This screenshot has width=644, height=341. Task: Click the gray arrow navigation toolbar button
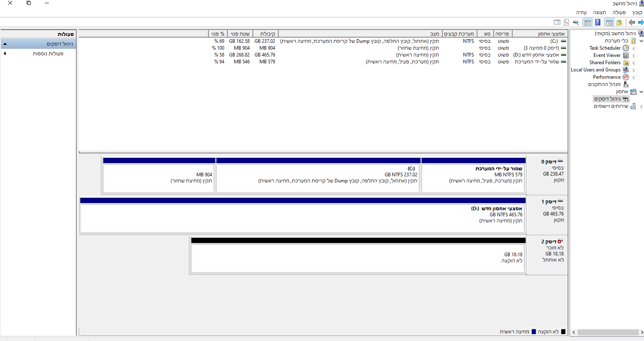click(x=631, y=23)
